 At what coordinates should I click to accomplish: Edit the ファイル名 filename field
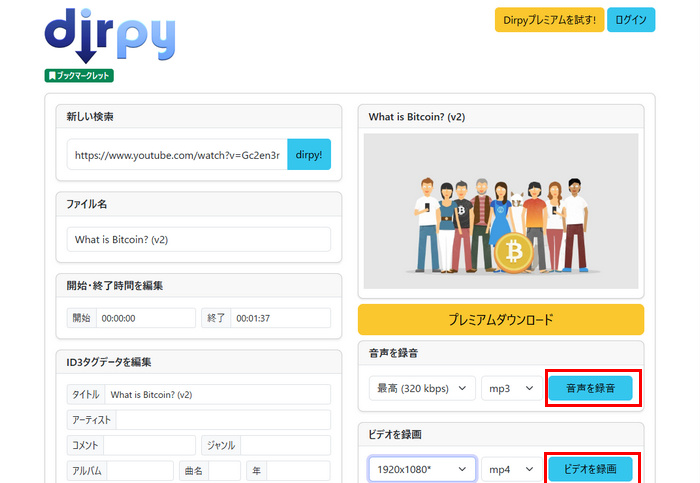(199, 239)
